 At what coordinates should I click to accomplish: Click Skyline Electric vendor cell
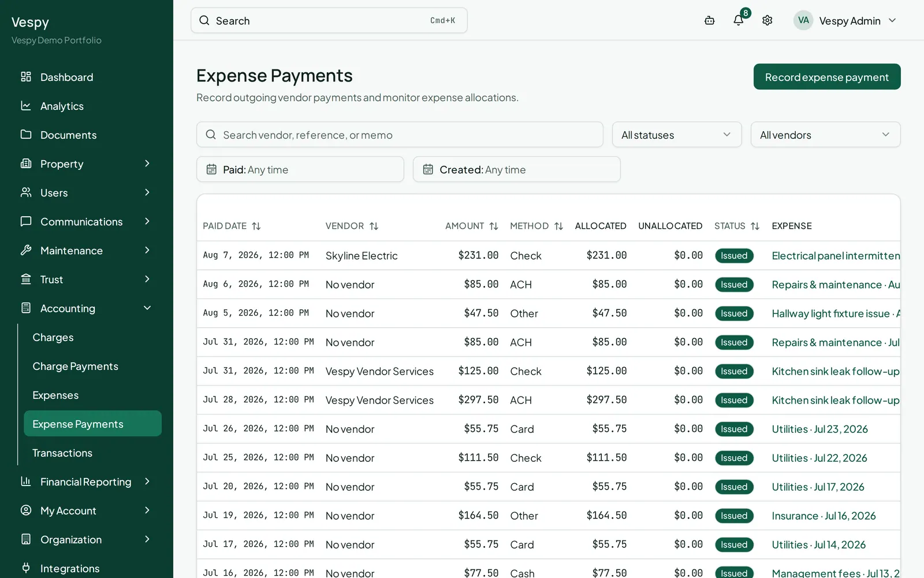pos(362,255)
